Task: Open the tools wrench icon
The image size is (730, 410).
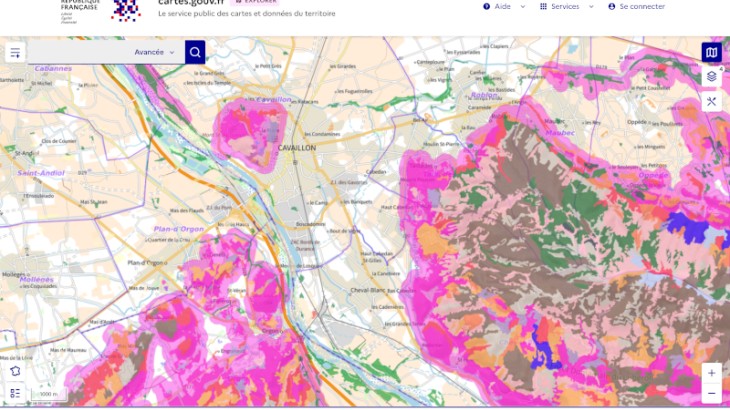Action: coord(711,101)
